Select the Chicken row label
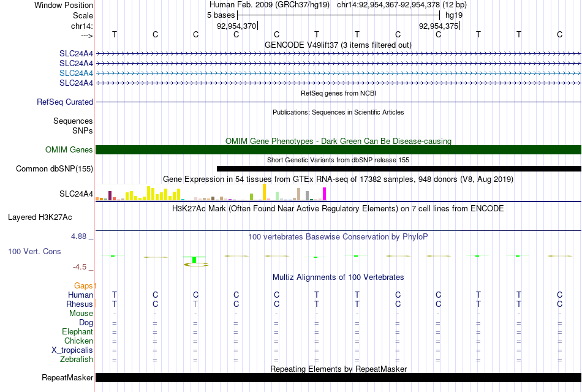This screenshot has height=392, width=582. (78, 341)
